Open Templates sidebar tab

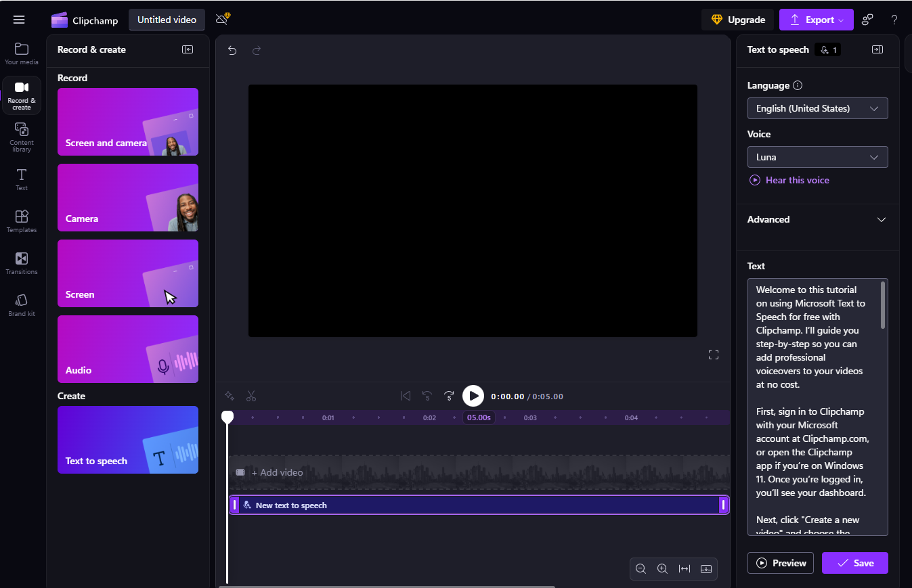coord(22,221)
